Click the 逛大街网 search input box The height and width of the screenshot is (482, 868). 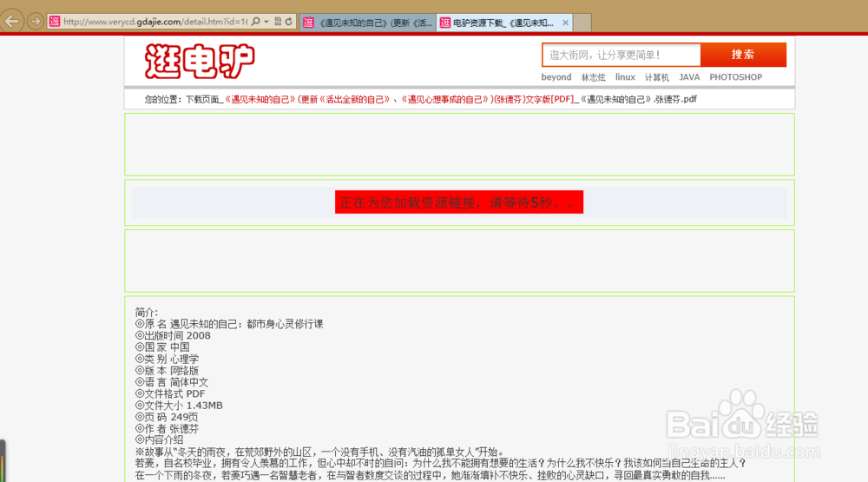621,55
